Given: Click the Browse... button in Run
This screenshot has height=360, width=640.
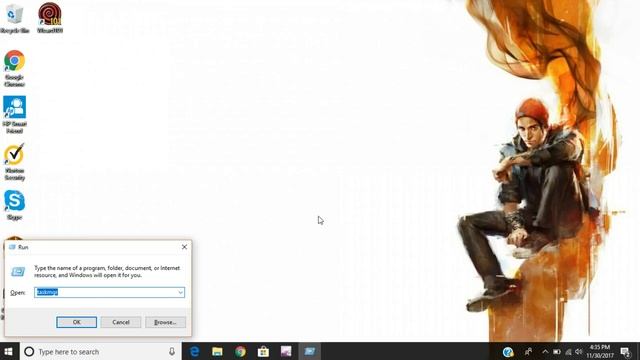Looking at the screenshot, I should 165,322.
